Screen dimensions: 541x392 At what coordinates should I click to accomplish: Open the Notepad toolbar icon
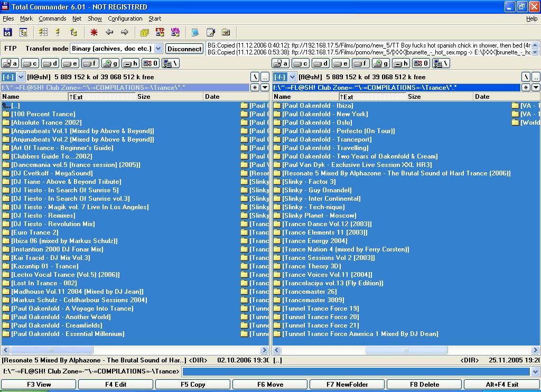click(211, 32)
